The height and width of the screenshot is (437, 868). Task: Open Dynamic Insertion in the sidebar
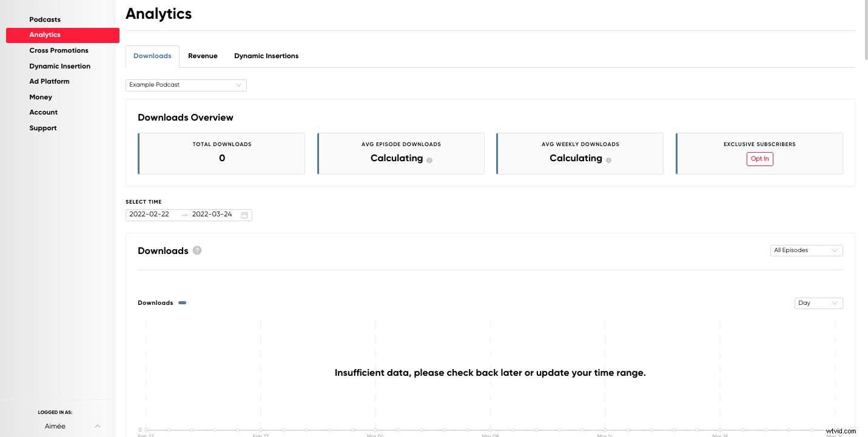pos(60,66)
